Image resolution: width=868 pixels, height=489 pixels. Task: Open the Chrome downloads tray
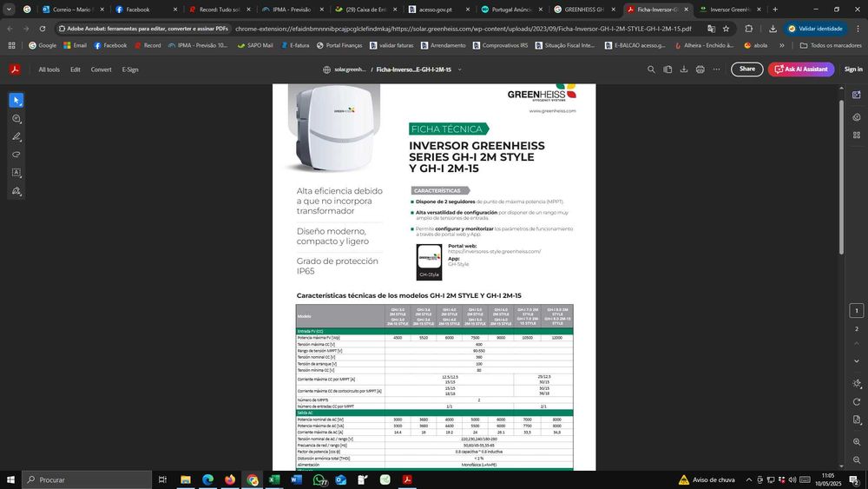[x=773, y=29]
